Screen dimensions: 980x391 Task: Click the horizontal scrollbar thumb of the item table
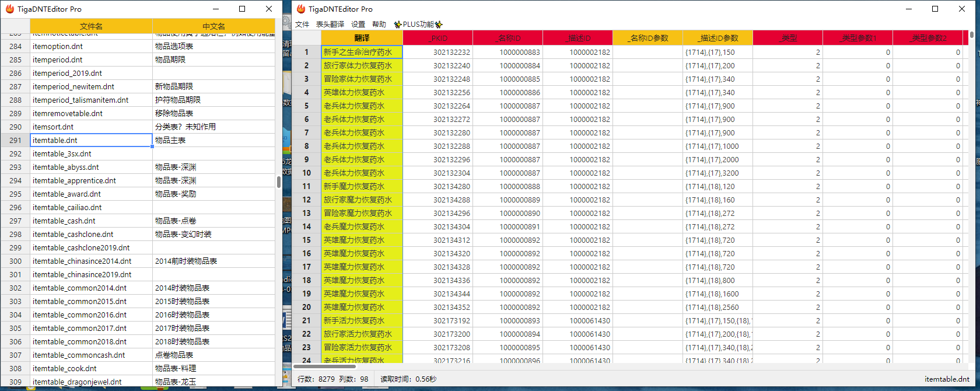324,366
